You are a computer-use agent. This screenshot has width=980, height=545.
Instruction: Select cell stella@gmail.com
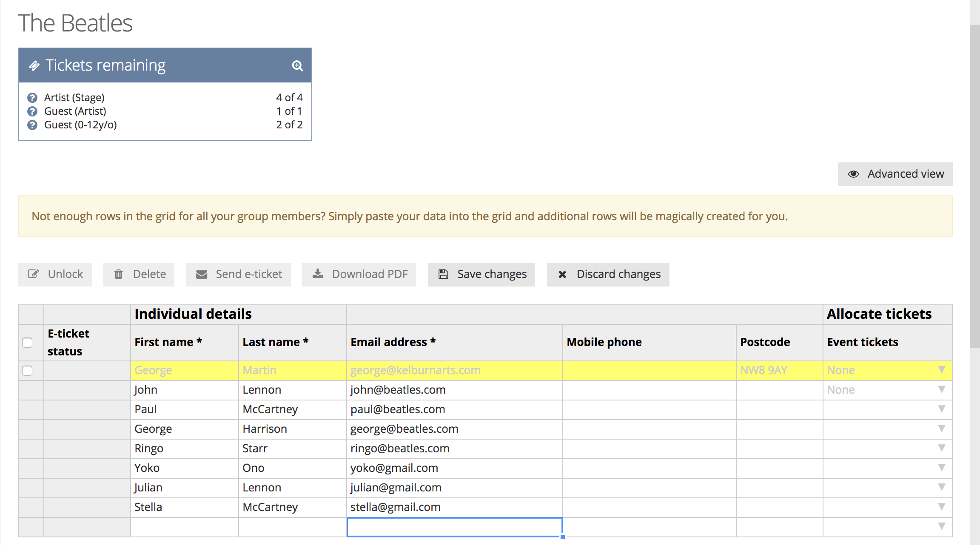(455, 507)
